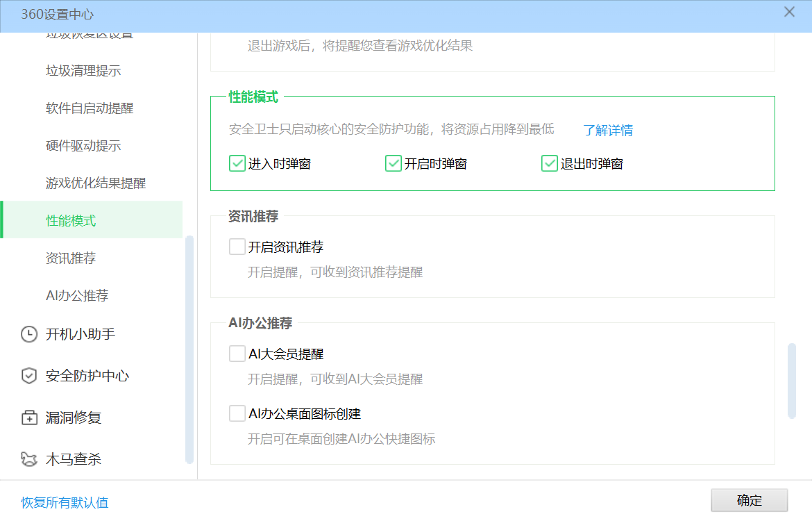Select 性能模式 in the sidebar
The image size is (812, 521).
tap(92, 220)
